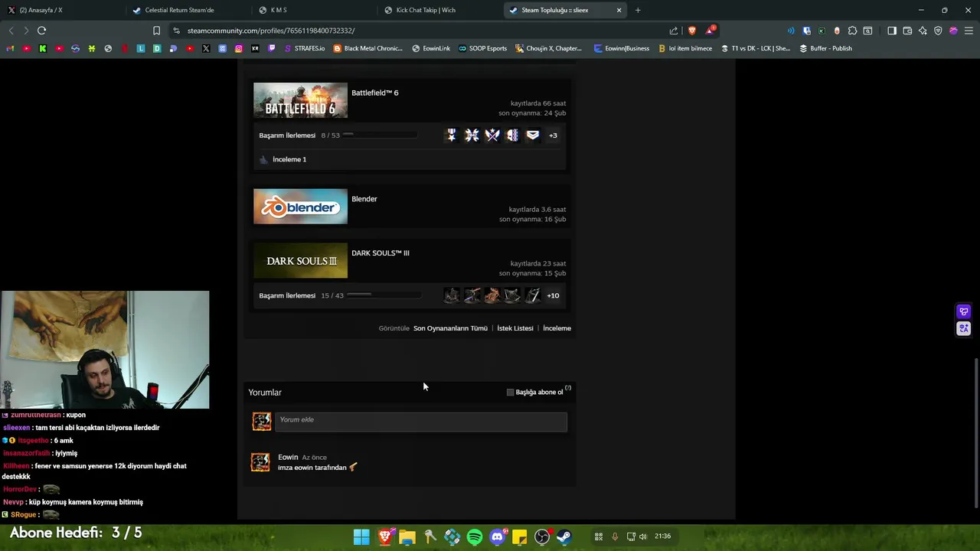Open the 'Buffer - Publish' bookmark
Viewport: 980px width, 551px height.
pos(825,48)
